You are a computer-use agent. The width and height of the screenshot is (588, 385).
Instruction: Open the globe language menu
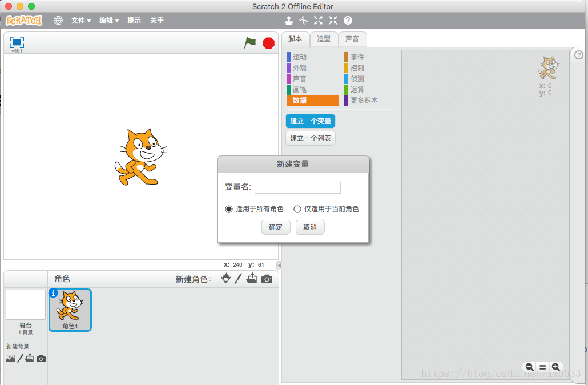[58, 20]
